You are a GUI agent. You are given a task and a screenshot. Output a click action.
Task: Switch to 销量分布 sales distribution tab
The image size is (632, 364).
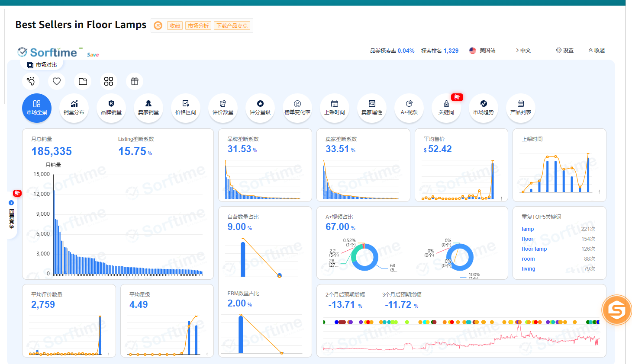coord(74,108)
